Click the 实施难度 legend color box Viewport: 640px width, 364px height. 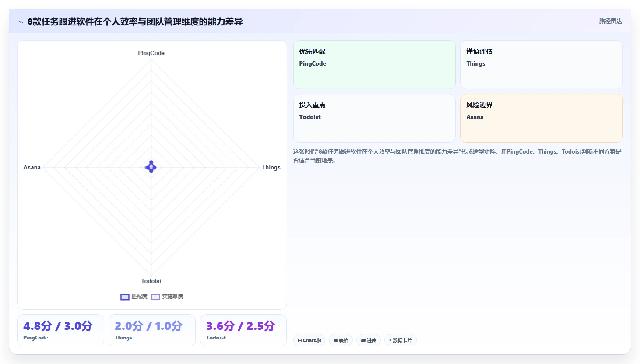coord(155,297)
